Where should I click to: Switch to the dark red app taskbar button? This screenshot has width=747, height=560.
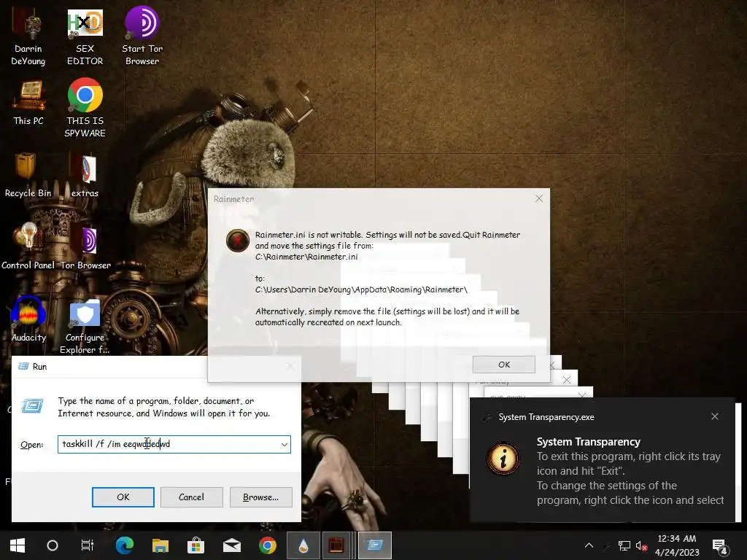click(337, 545)
